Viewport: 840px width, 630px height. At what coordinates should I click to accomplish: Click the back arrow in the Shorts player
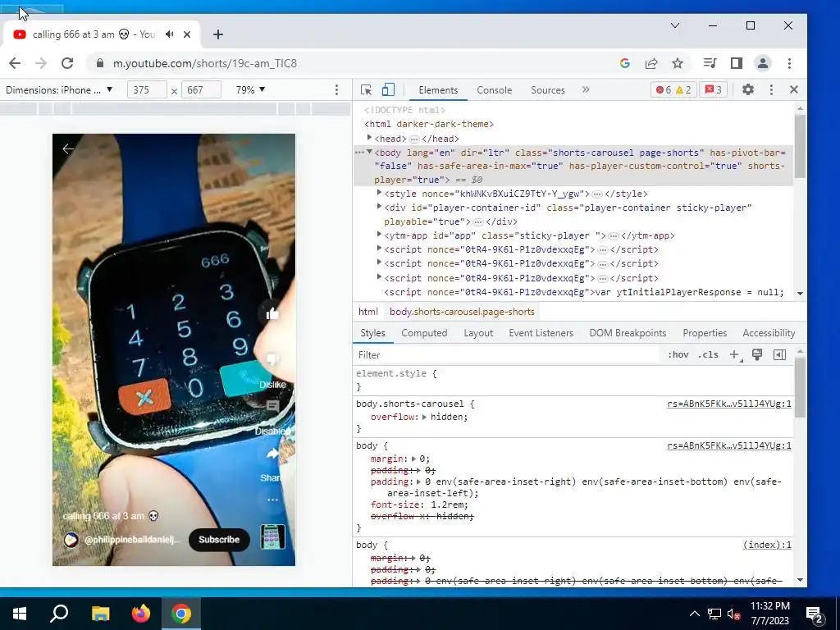68,149
